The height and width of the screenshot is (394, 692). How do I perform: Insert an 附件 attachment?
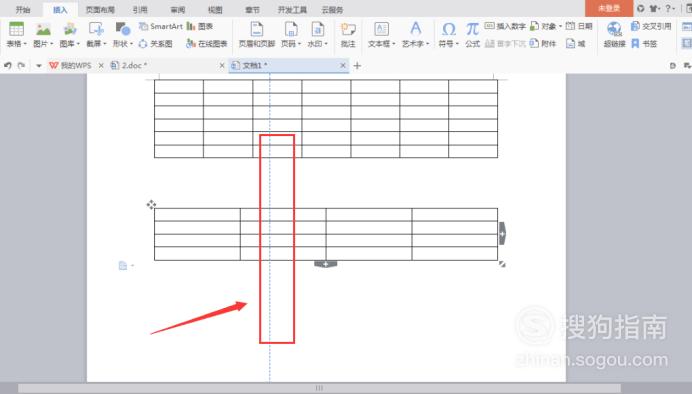(x=543, y=44)
